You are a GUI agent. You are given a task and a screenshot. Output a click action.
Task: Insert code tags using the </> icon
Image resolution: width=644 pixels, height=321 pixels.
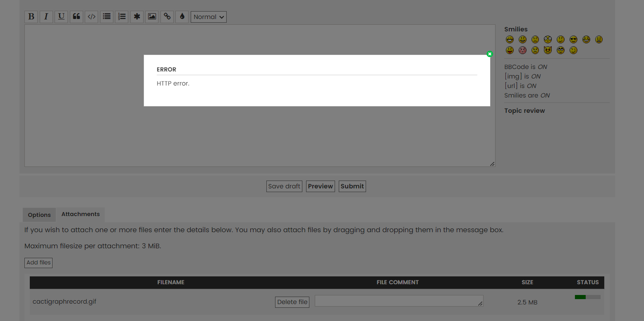click(x=91, y=17)
